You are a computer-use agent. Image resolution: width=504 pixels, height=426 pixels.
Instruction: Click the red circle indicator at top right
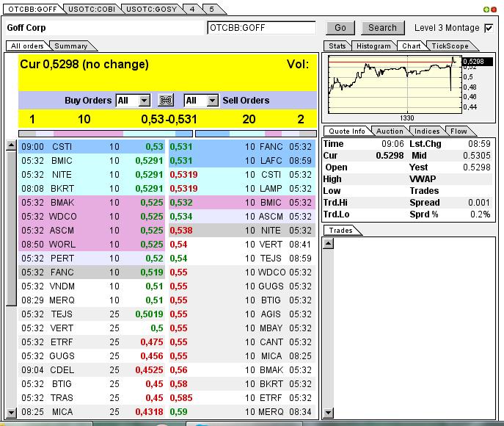[x=494, y=10]
